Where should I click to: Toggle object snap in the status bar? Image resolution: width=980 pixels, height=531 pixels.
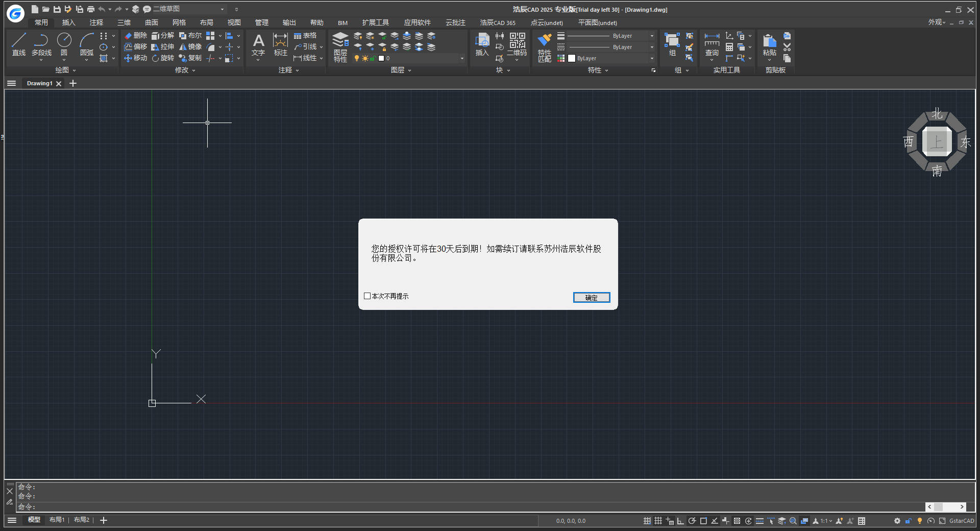click(x=703, y=521)
